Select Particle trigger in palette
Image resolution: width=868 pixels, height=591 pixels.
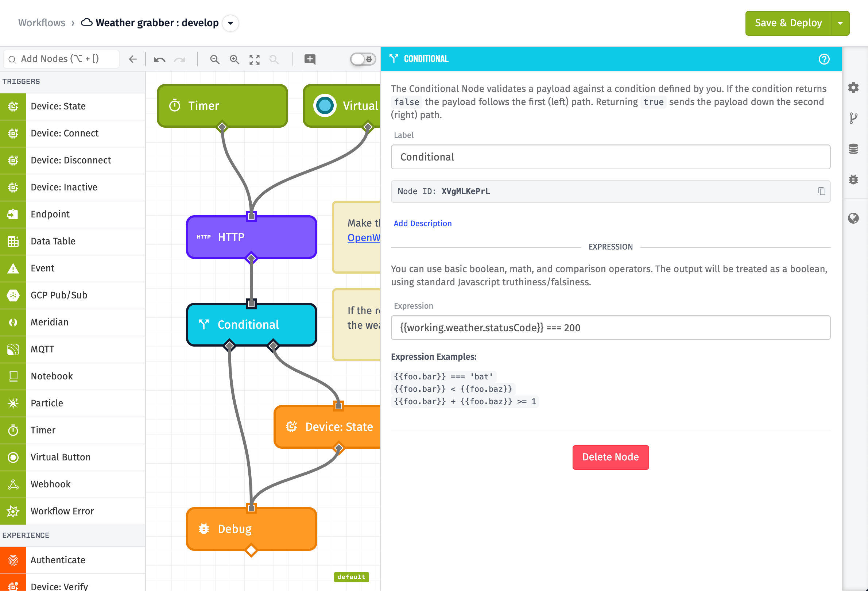point(73,403)
